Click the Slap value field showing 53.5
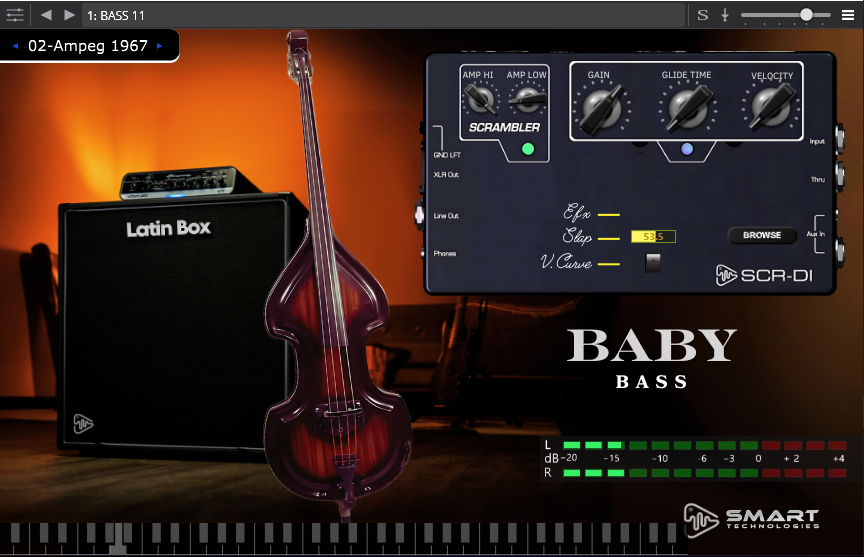Screen dimensions: 864x557 tap(653, 236)
